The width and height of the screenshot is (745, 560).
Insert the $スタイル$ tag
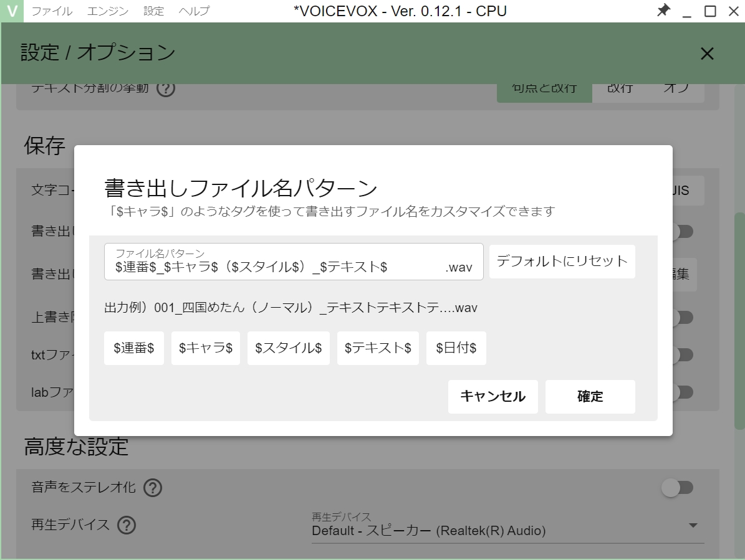288,348
